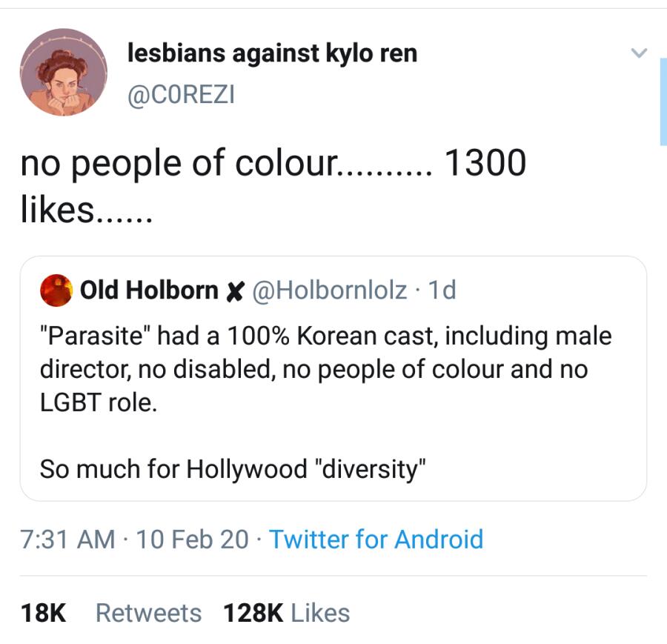The width and height of the screenshot is (667, 644).
Task: Click the blue scrollbar on the right edge
Action: point(663,102)
